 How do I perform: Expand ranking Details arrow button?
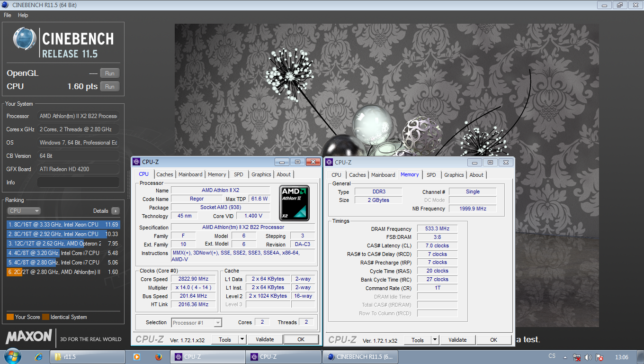point(116,211)
